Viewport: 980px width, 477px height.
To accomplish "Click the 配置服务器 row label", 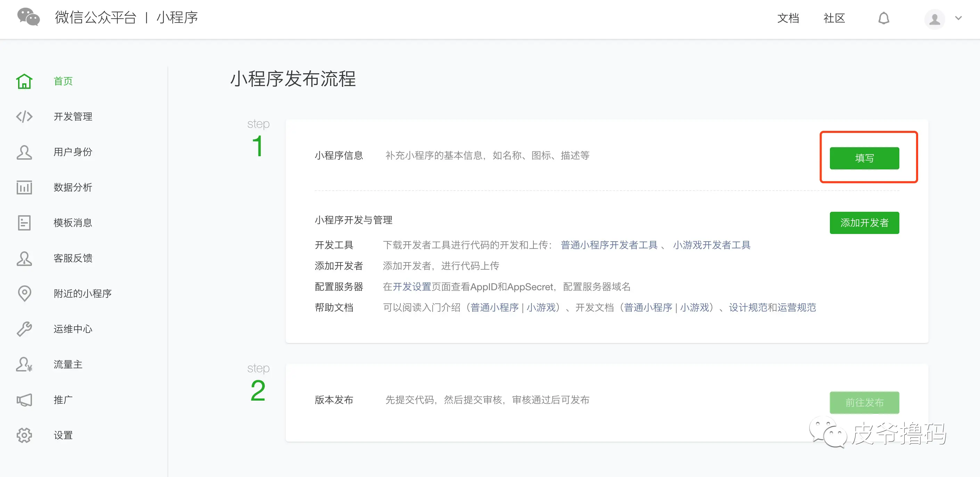I will (338, 286).
